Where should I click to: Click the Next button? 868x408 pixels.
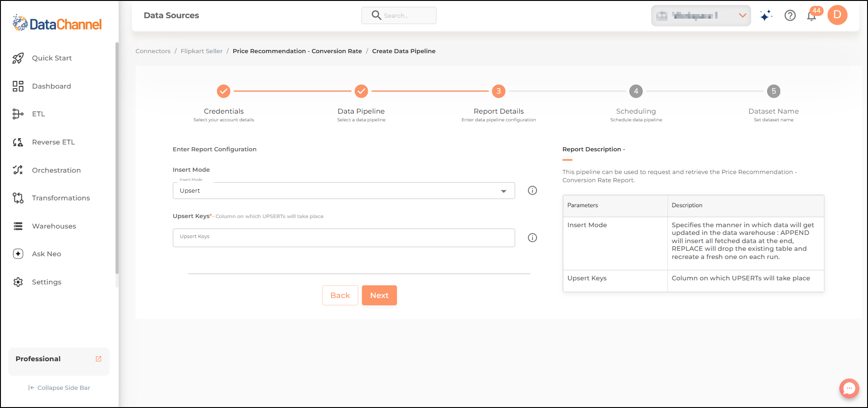379,295
